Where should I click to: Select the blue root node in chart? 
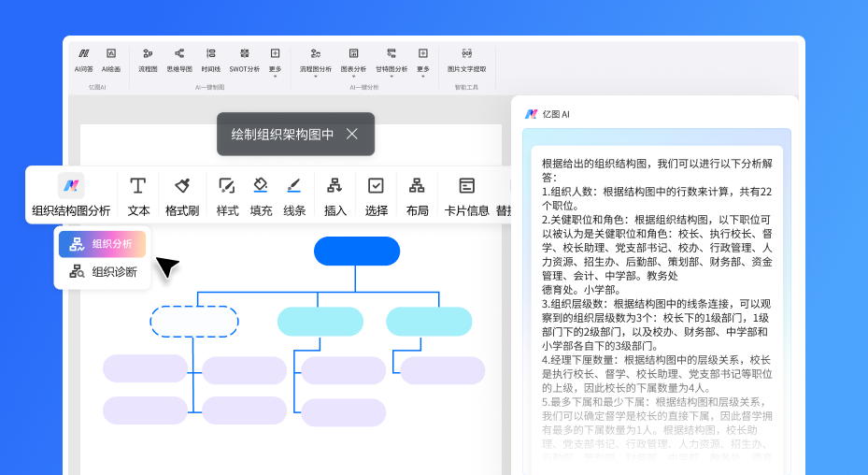(x=357, y=252)
